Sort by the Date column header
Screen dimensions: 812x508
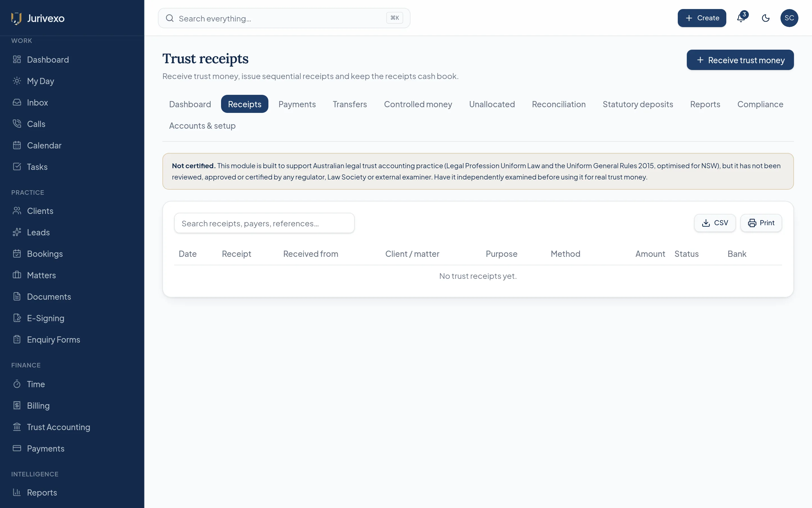(x=187, y=254)
